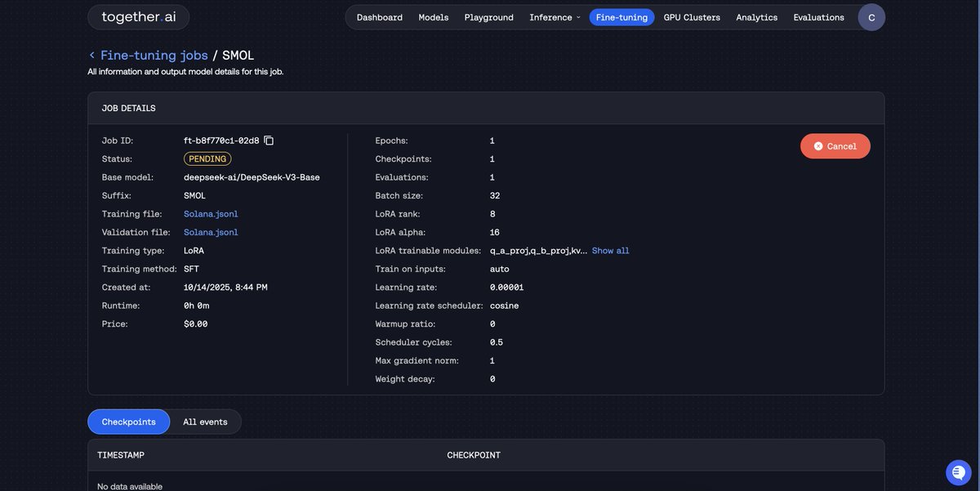Copy the Job ID to clipboard
980x491 pixels.
(269, 141)
